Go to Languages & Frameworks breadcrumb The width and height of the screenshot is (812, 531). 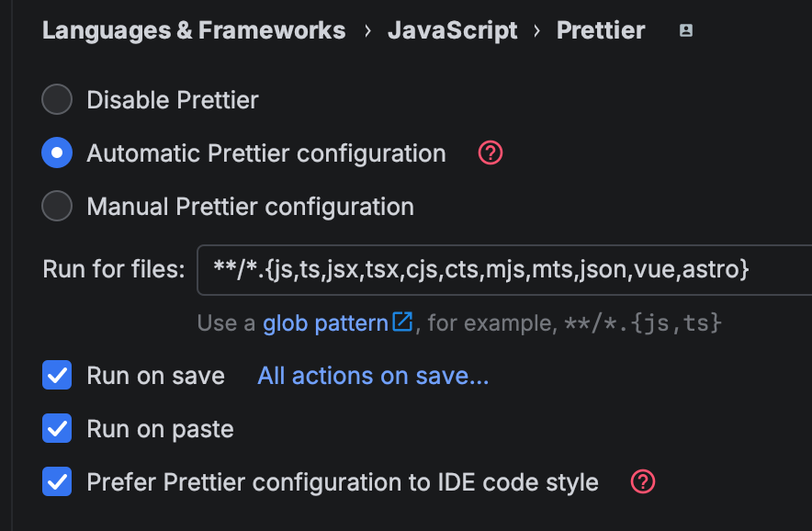[194, 30]
